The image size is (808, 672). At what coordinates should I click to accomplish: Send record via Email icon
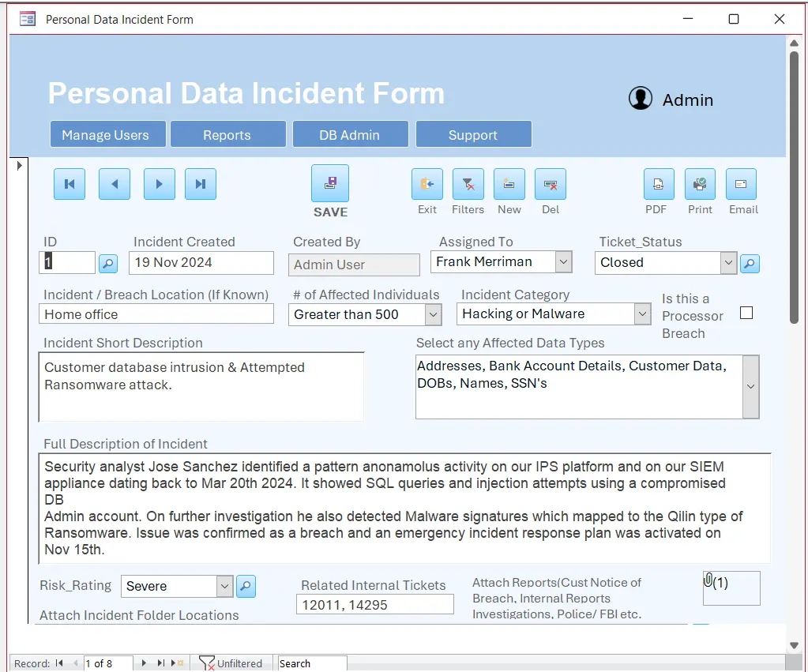pyautogui.click(x=741, y=184)
